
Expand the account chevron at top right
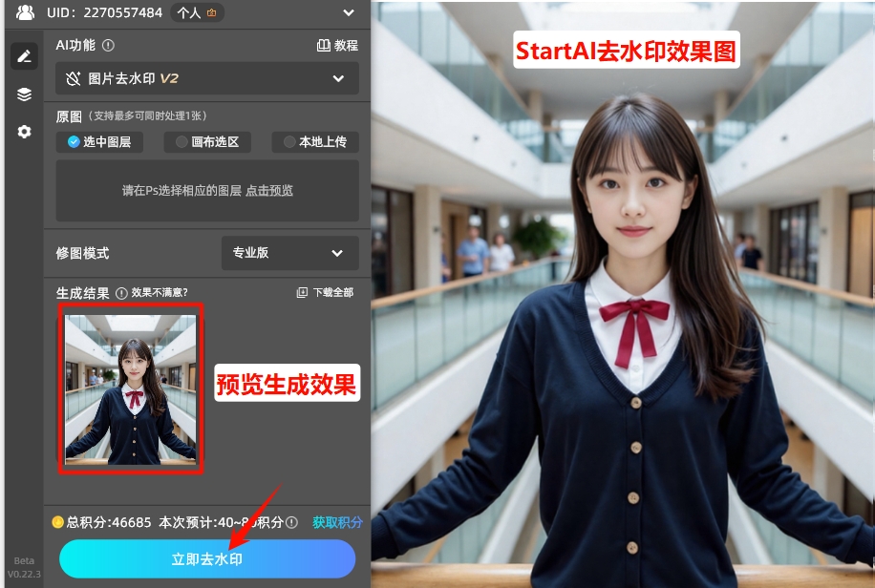point(348,12)
